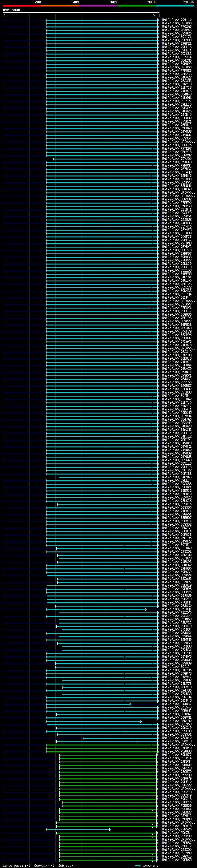Select the label UniRef100_Q6DUJ2
Image resolution: width=197 pixels, height=868 pixels.
pyautogui.click(x=177, y=125)
